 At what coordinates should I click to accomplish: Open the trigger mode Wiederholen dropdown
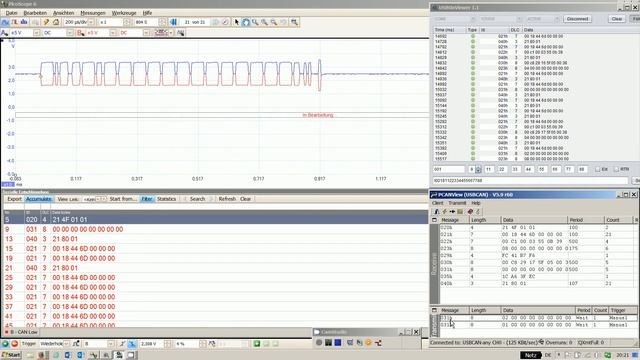(x=66, y=344)
